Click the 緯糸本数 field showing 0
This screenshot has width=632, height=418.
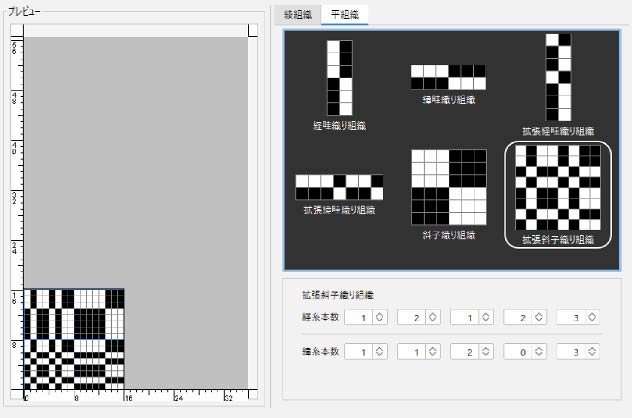[518, 351]
